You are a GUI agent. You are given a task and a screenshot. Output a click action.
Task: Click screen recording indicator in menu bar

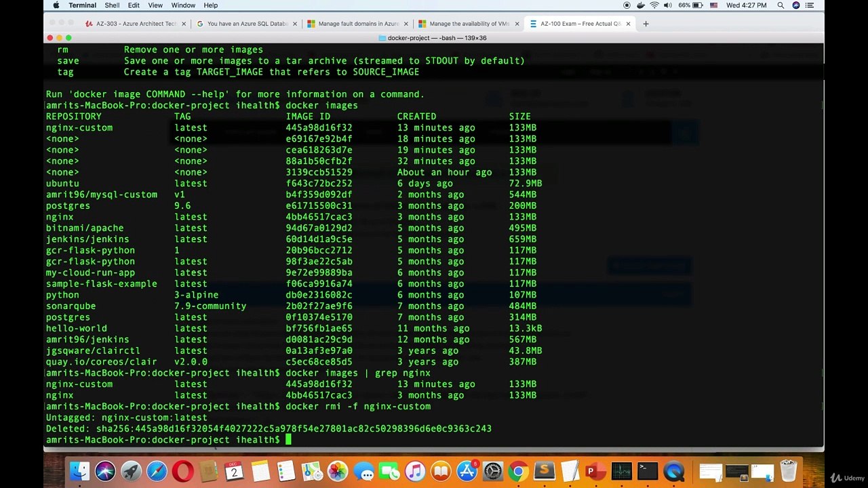click(626, 5)
